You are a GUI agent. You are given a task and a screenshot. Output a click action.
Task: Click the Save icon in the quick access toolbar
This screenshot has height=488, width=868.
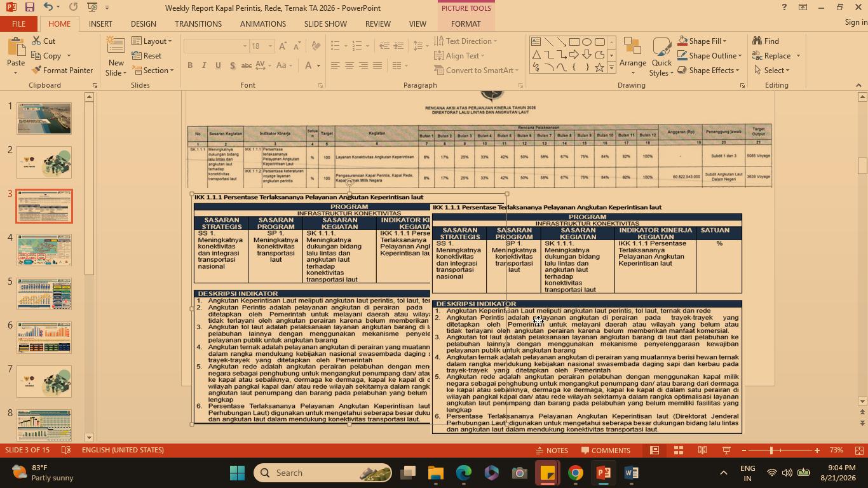(x=29, y=7)
